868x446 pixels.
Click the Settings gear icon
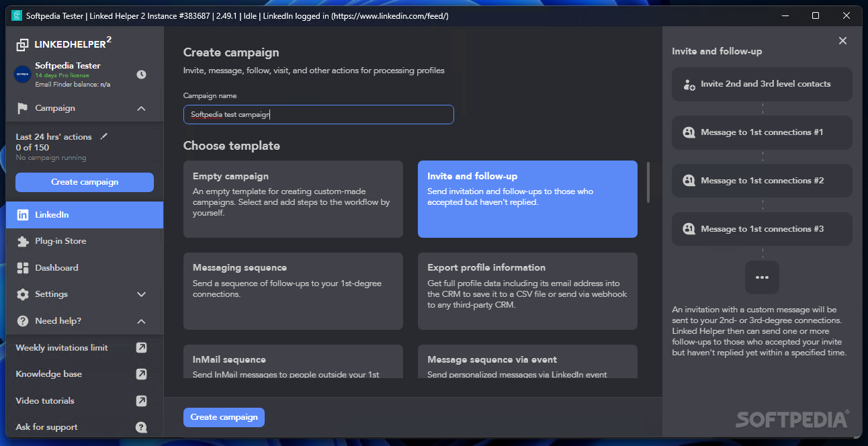coord(23,294)
